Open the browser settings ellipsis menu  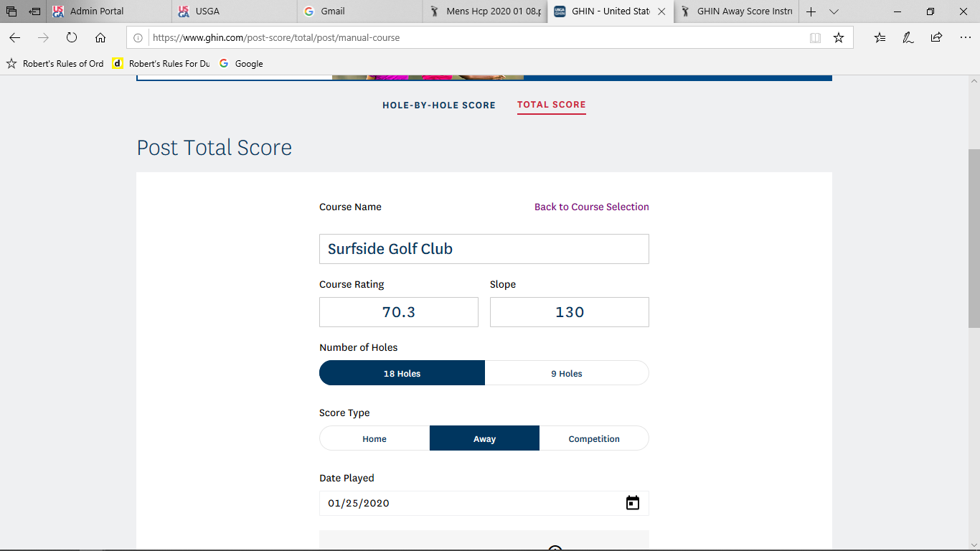pos(965,38)
